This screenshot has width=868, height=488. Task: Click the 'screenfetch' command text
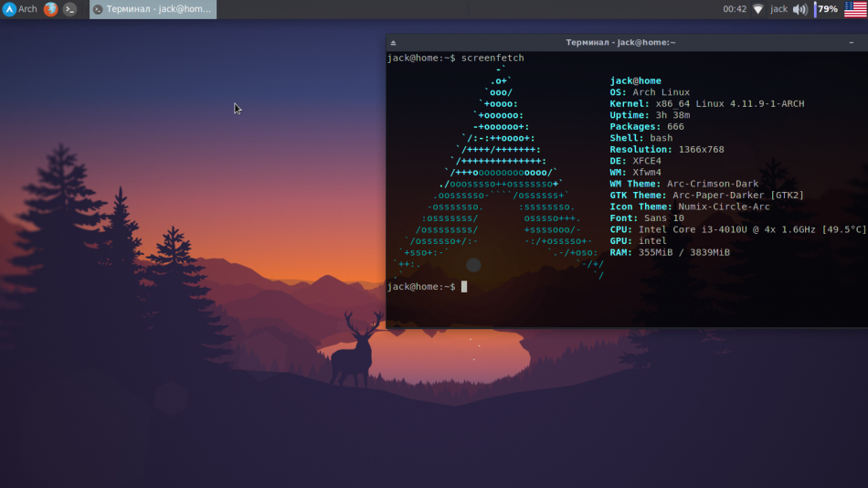click(492, 58)
